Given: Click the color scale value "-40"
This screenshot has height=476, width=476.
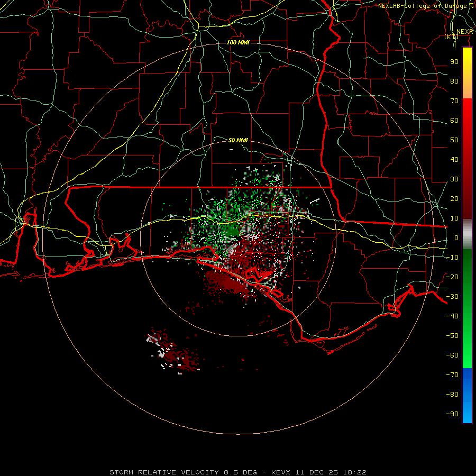Looking at the screenshot, I should [452, 316].
